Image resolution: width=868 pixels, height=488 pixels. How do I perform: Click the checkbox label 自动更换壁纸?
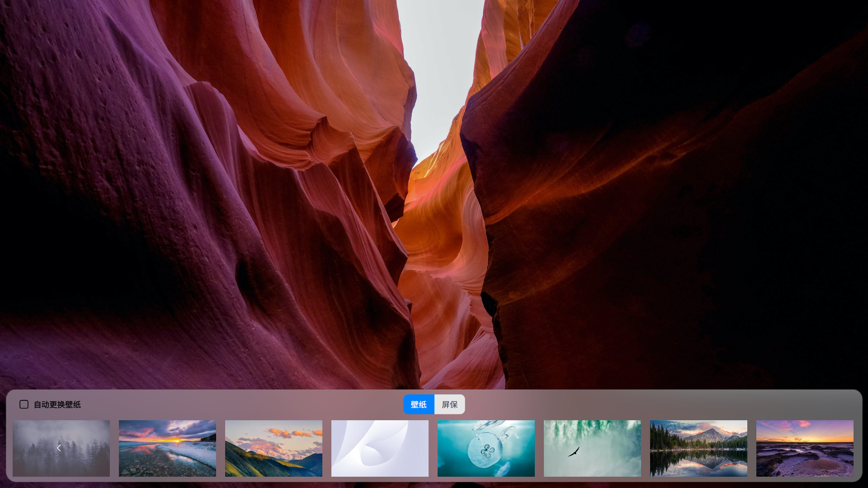pos(56,404)
